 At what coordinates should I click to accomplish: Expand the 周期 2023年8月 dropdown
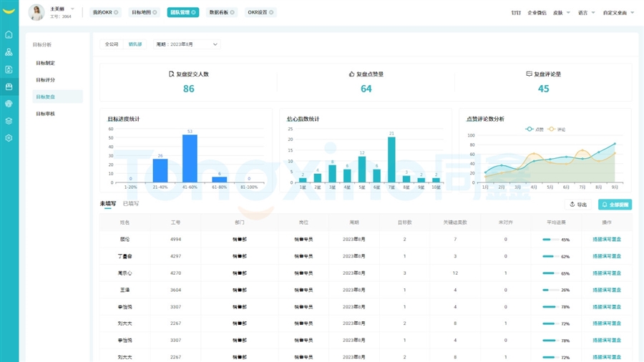pyautogui.click(x=187, y=44)
